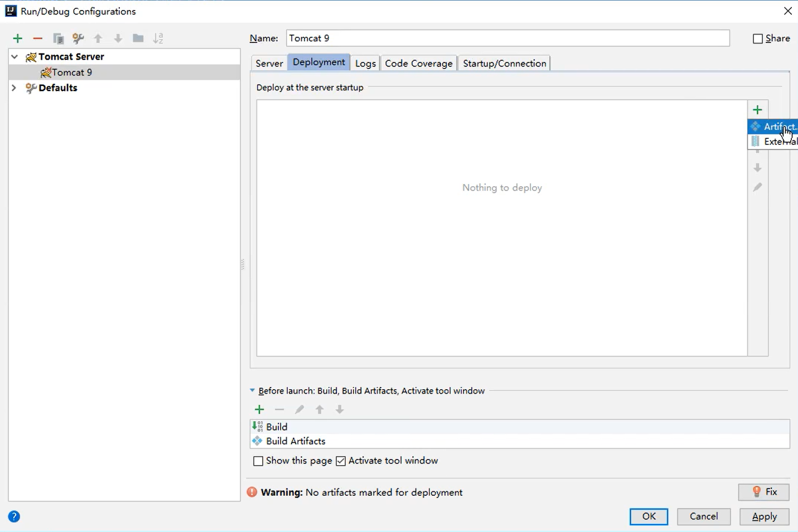Click into the Name field containing Tomcat 9
The height and width of the screenshot is (532, 798).
click(508, 38)
